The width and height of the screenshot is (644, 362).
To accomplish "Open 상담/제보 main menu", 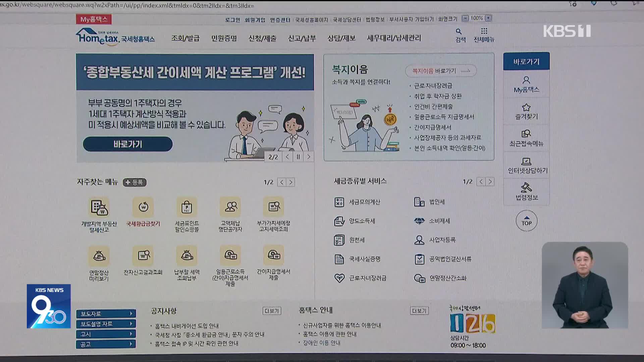I will [341, 38].
